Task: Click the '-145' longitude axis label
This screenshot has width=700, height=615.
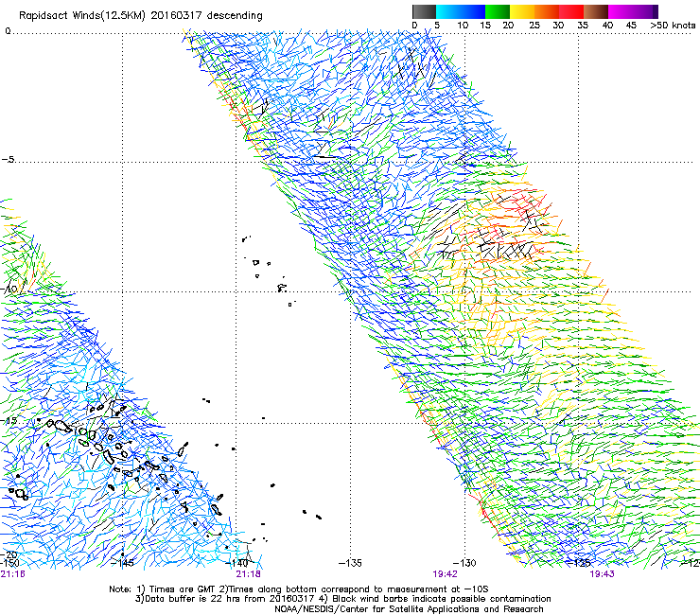Action: pyautogui.click(x=122, y=563)
